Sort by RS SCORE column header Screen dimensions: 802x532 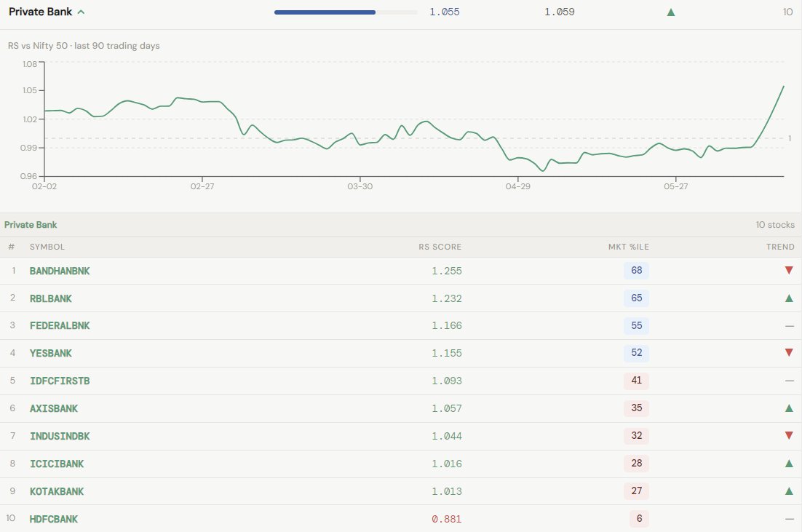point(440,247)
